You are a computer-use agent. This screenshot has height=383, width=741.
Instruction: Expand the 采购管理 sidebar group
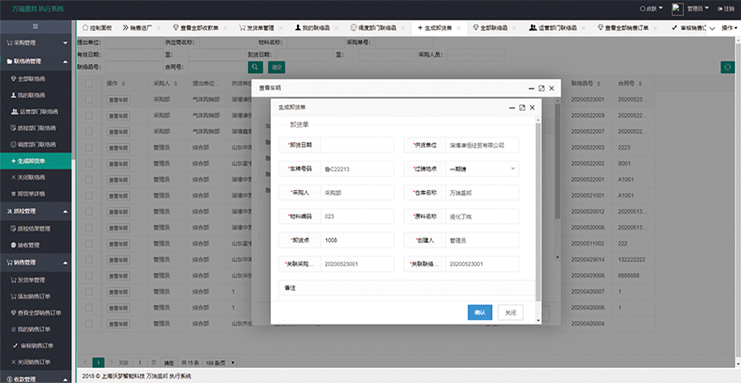[36, 43]
